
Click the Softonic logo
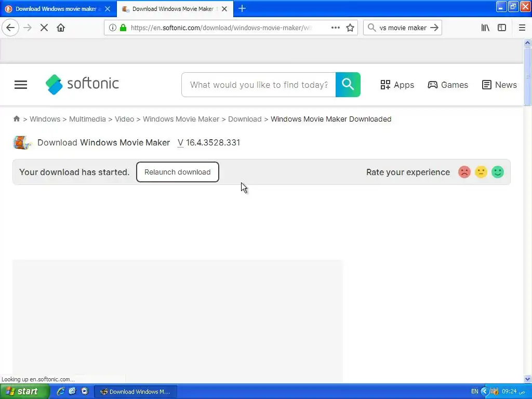coord(82,84)
